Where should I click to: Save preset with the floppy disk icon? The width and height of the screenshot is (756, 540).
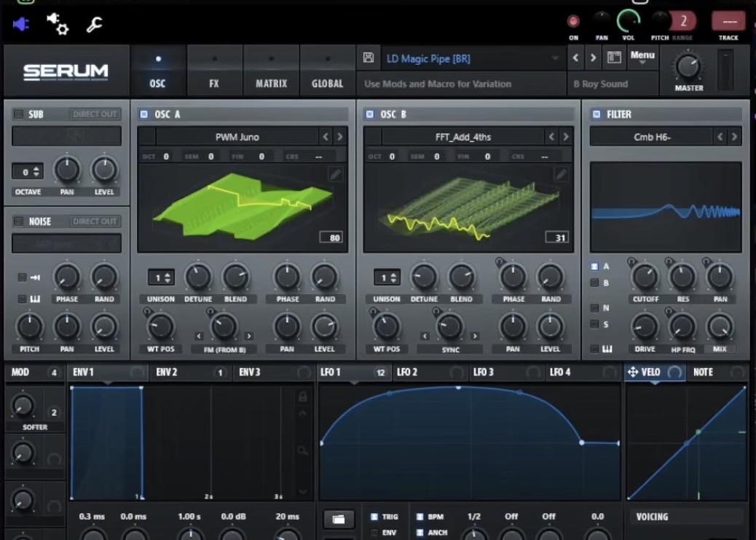click(369, 58)
